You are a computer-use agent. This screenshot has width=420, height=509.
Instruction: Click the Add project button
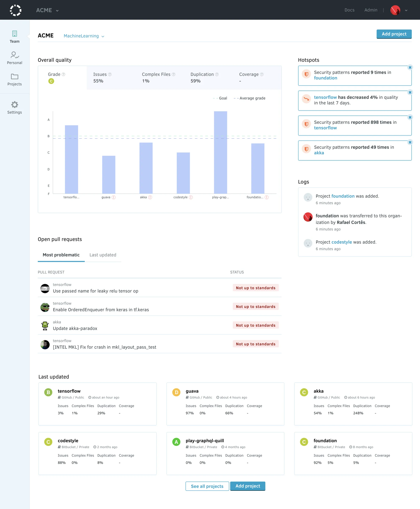click(x=394, y=34)
